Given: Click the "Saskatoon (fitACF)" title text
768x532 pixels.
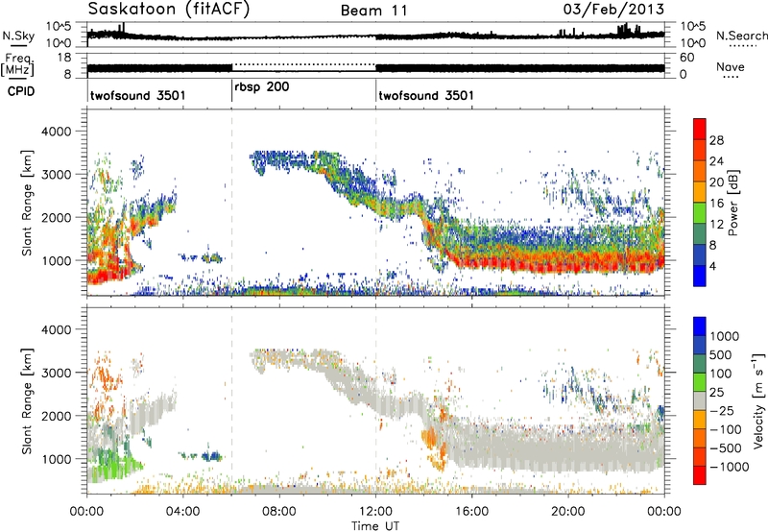Looking at the screenshot, I should pyautogui.click(x=169, y=10).
